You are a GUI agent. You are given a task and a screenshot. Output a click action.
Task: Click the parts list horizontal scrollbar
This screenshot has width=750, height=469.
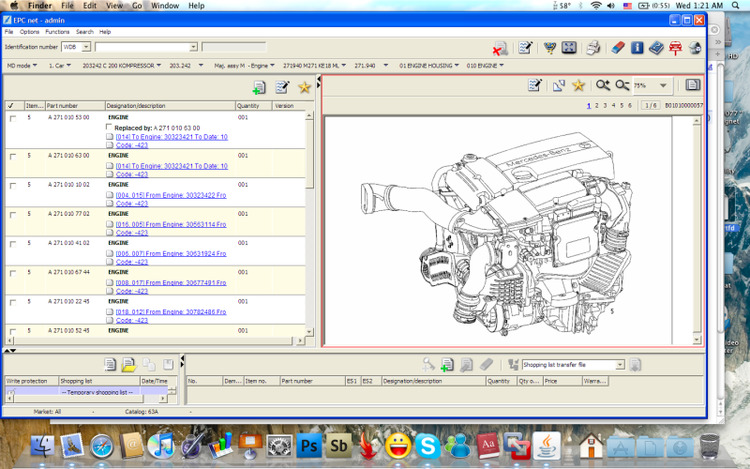tap(151, 341)
